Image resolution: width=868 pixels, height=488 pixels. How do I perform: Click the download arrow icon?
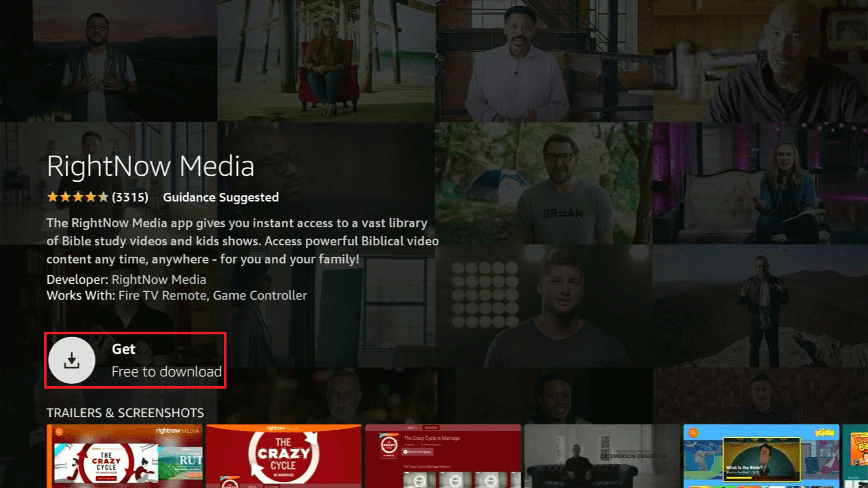[71, 360]
